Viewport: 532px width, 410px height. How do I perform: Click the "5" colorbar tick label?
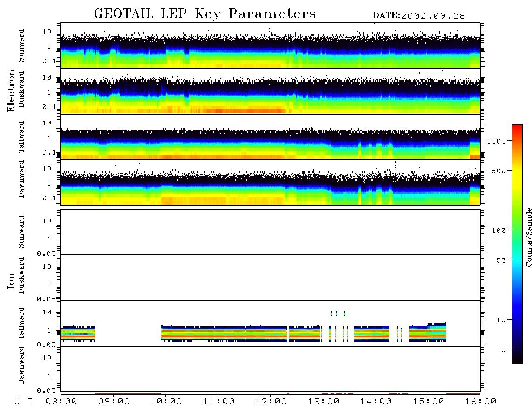pos(504,349)
